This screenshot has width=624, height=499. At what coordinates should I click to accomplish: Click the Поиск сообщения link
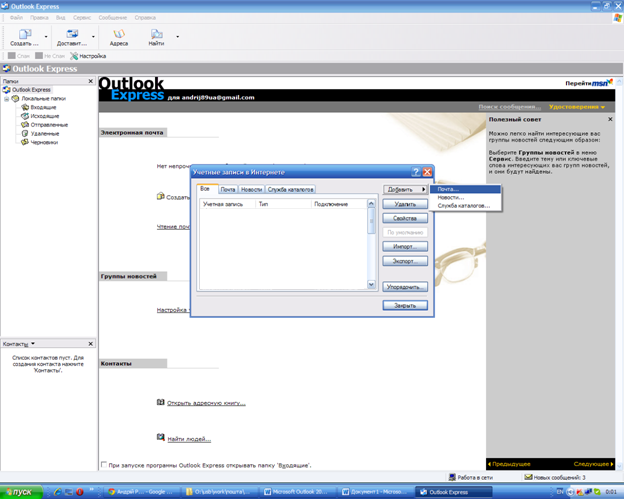coord(509,107)
